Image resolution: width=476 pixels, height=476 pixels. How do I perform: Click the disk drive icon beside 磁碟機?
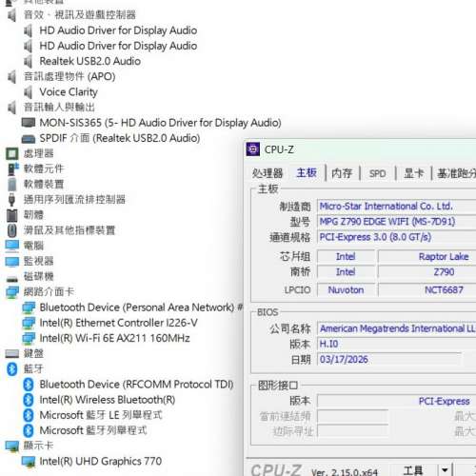pyautogui.click(x=12, y=279)
